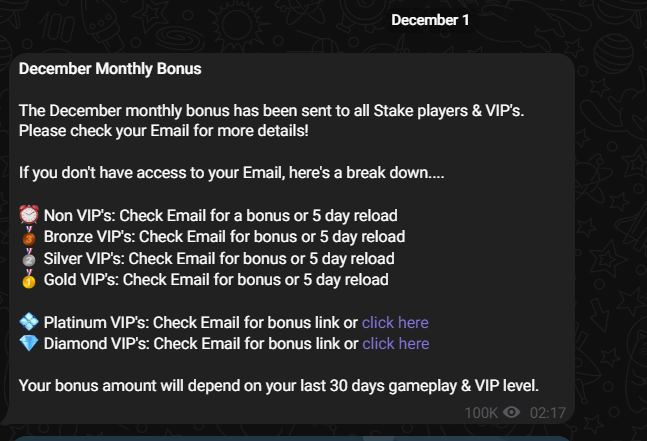Click the 'Non VIP's: Check Email' line
Image resolution: width=647 pixels, height=441 pixels.
point(221,215)
